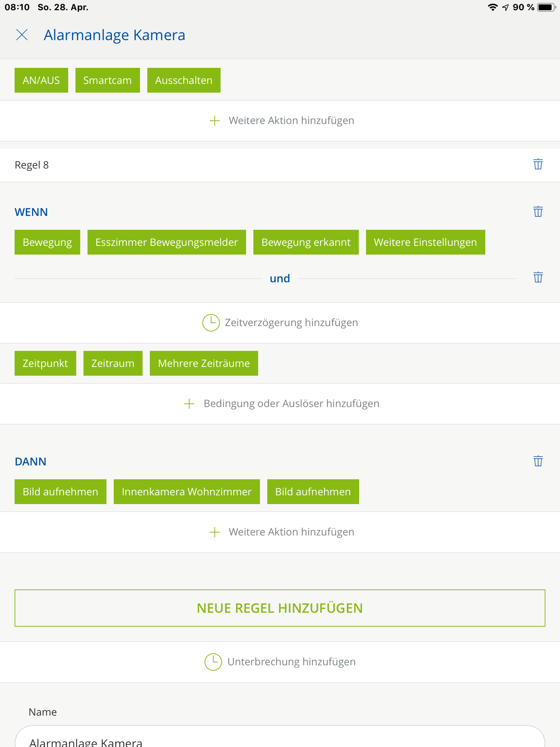Tap plus icon for Bedingung oder Auslöser
Viewport: 560px width, 747px height.
coord(189,404)
